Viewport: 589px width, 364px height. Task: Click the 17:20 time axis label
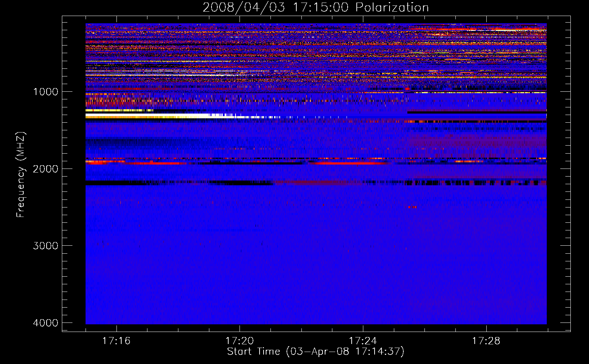pyautogui.click(x=240, y=341)
